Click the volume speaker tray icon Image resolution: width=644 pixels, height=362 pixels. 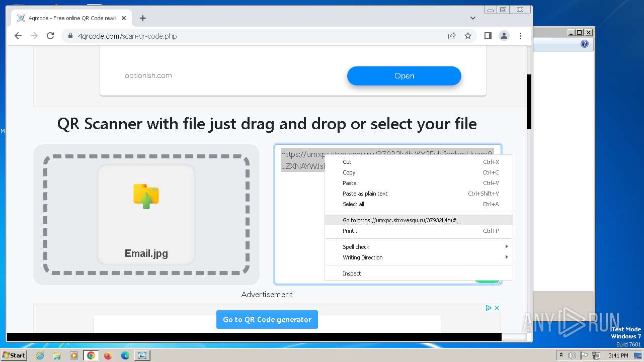[572, 355]
